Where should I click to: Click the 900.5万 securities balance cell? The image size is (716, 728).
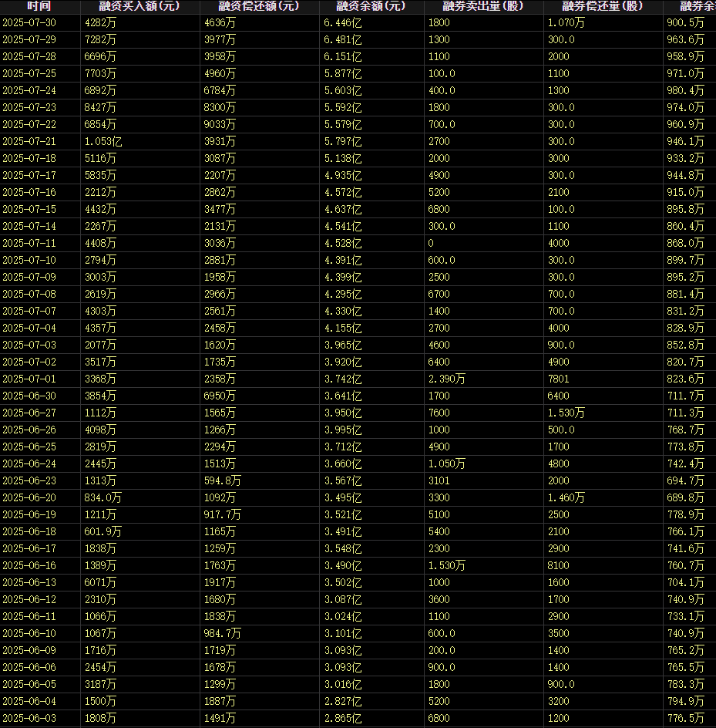pos(686,23)
